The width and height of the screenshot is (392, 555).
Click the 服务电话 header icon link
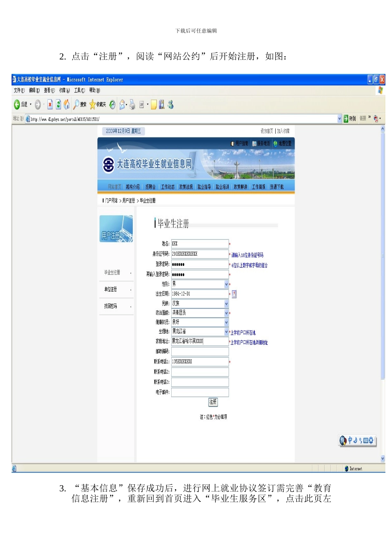pos(261,143)
